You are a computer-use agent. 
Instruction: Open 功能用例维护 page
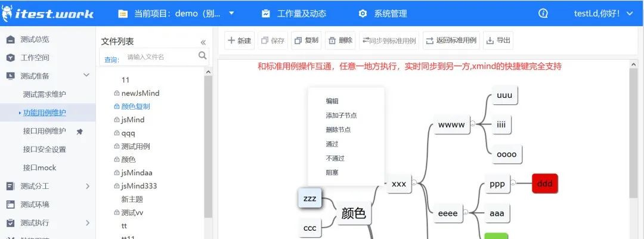point(44,113)
